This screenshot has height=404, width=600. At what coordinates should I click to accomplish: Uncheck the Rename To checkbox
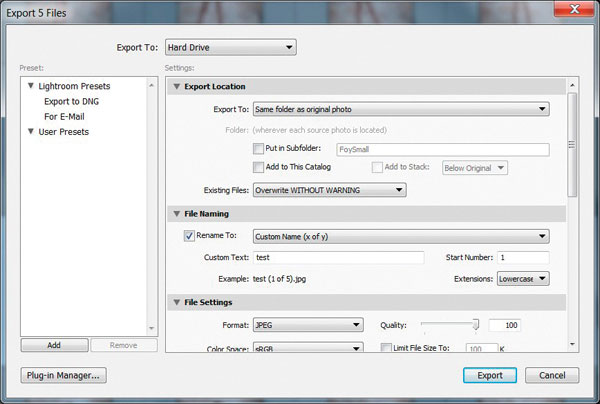[x=189, y=236]
